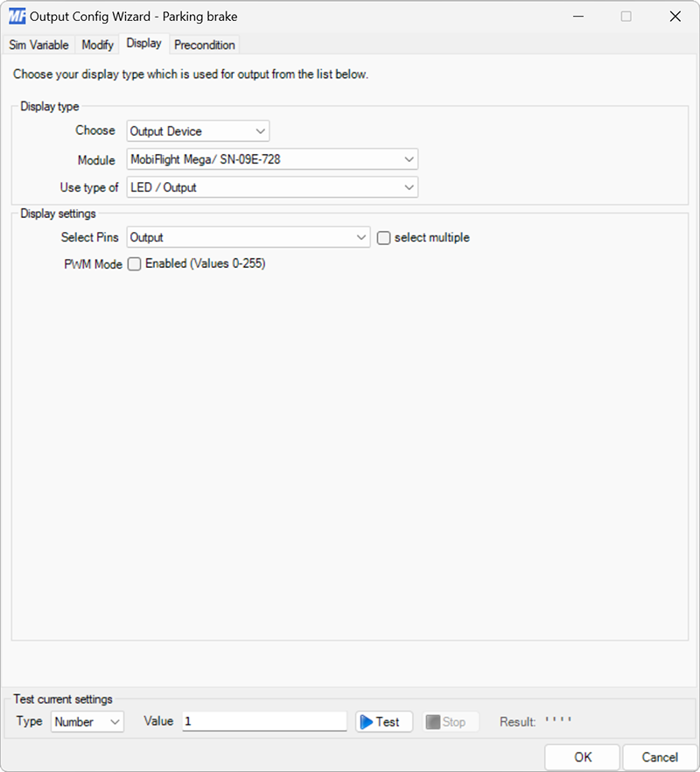Viewport: 700px width, 772px height.
Task: Switch to the Sim Variable tab
Action: pyautogui.click(x=38, y=45)
